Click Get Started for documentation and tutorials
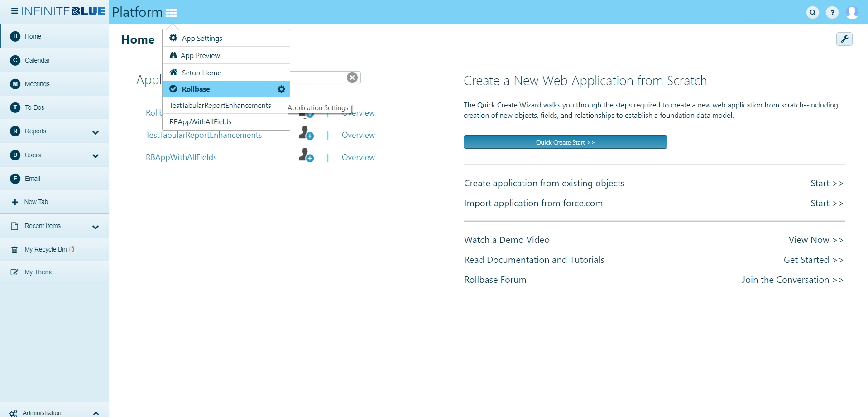This screenshot has height=417, width=868. (x=814, y=260)
